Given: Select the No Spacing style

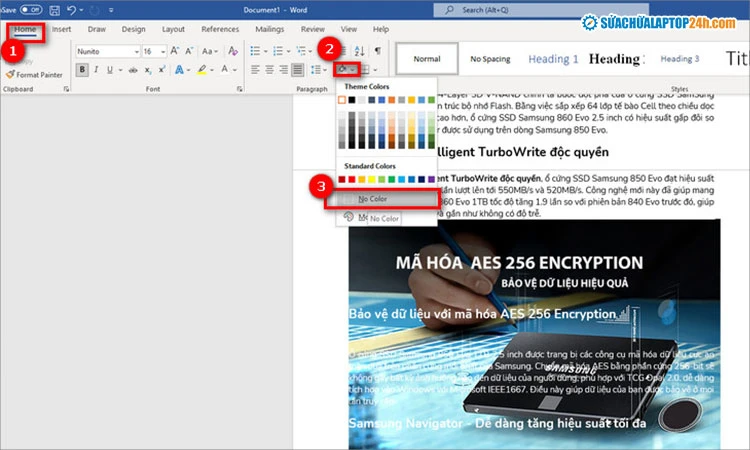Looking at the screenshot, I should click(x=489, y=59).
